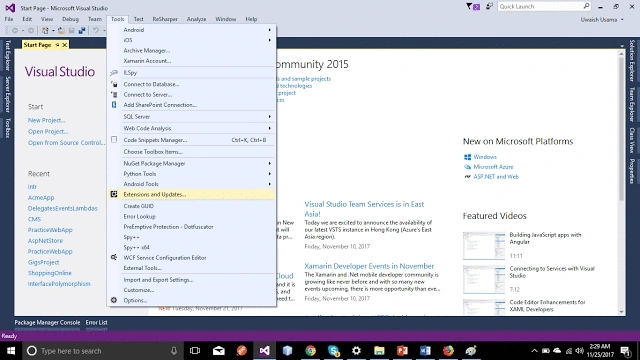Click the Windows Start button
The width and height of the screenshot is (640, 360).
coord(11,351)
